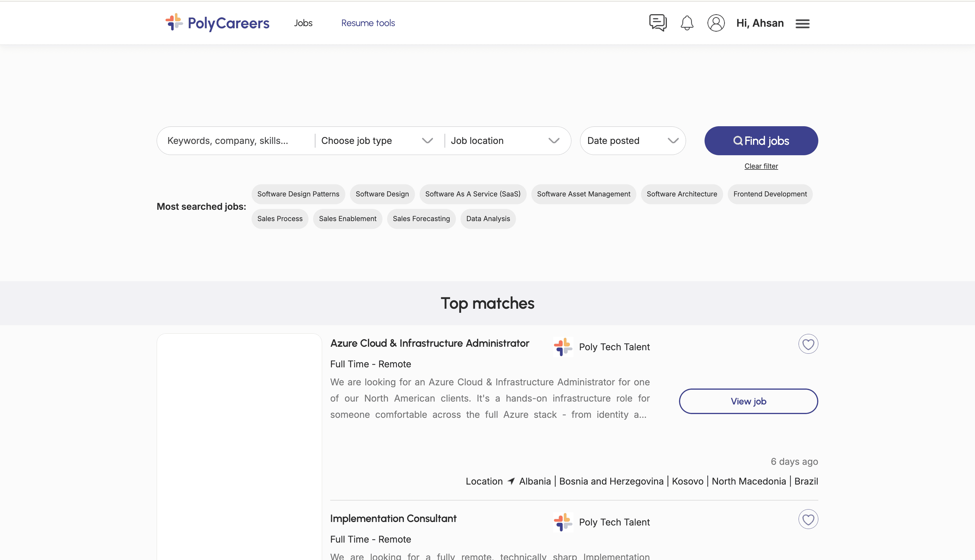
Task: Select Software As A Service (SaaS) tag
Action: click(x=473, y=194)
